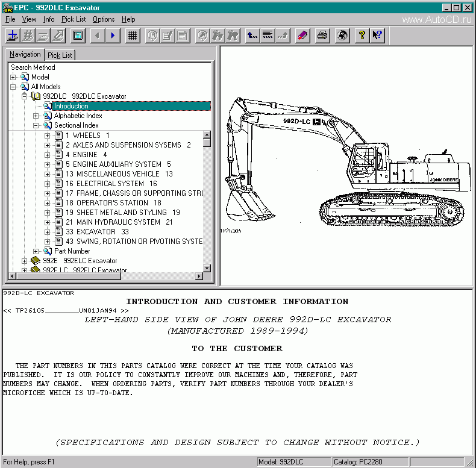
Task: Open the View menu
Action: (x=29, y=19)
